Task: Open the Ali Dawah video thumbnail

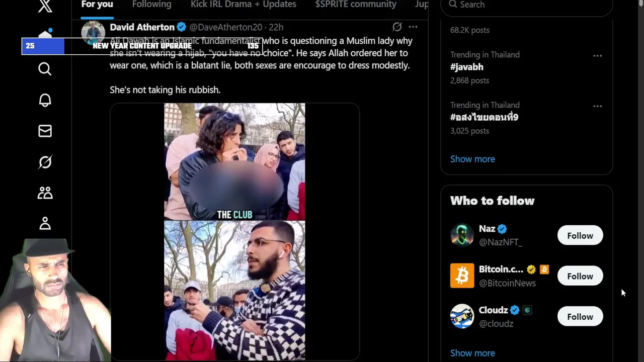Action: click(234, 231)
